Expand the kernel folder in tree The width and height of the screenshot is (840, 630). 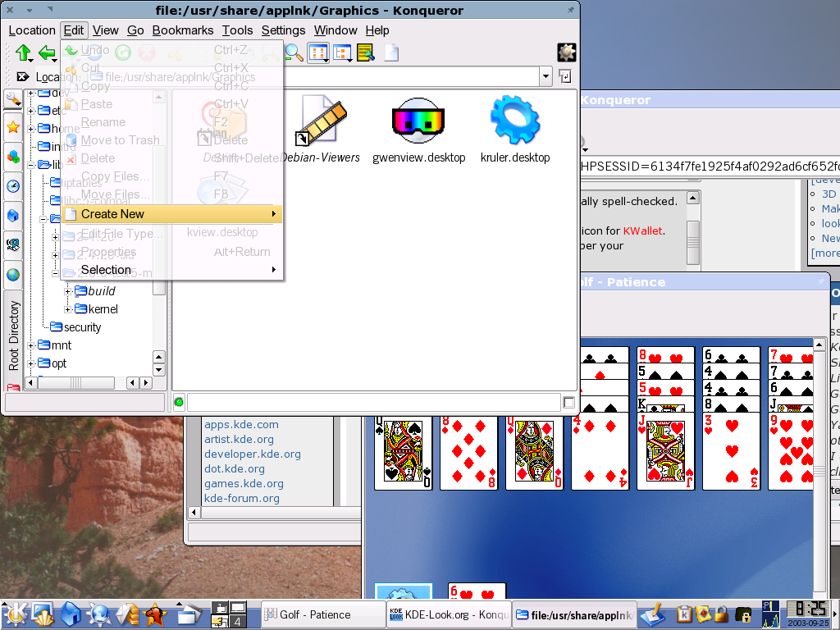pyautogui.click(x=67, y=309)
